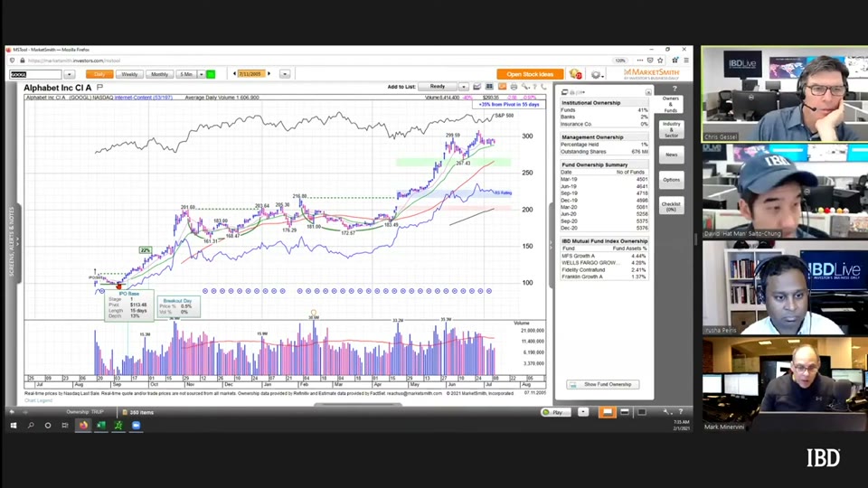Switch chart to Monthly view
This screenshot has width=868, height=488.
pyautogui.click(x=159, y=74)
